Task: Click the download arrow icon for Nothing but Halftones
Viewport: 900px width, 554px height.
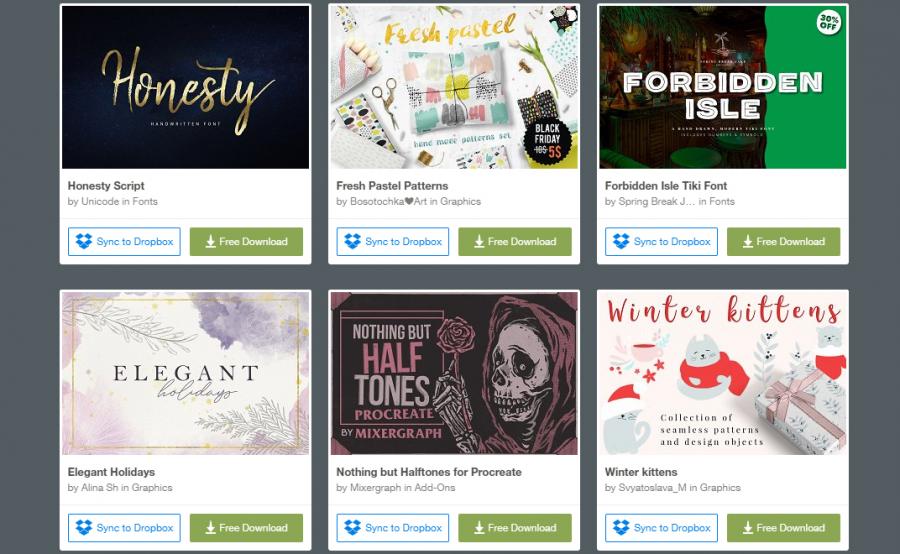Action: point(479,528)
